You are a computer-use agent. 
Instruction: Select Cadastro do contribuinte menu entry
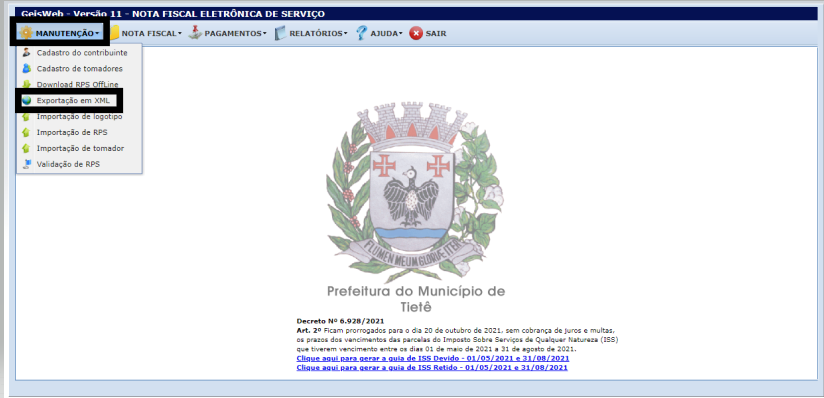point(79,53)
